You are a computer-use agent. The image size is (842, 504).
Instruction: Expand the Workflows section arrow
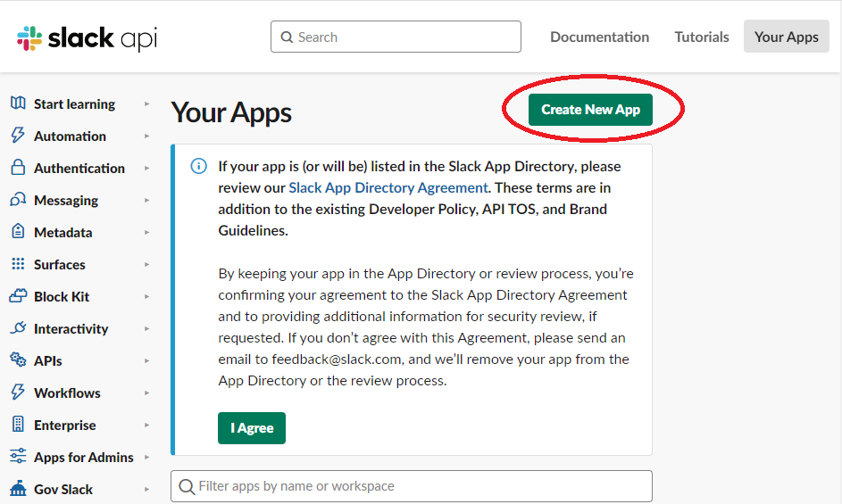click(x=147, y=393)
